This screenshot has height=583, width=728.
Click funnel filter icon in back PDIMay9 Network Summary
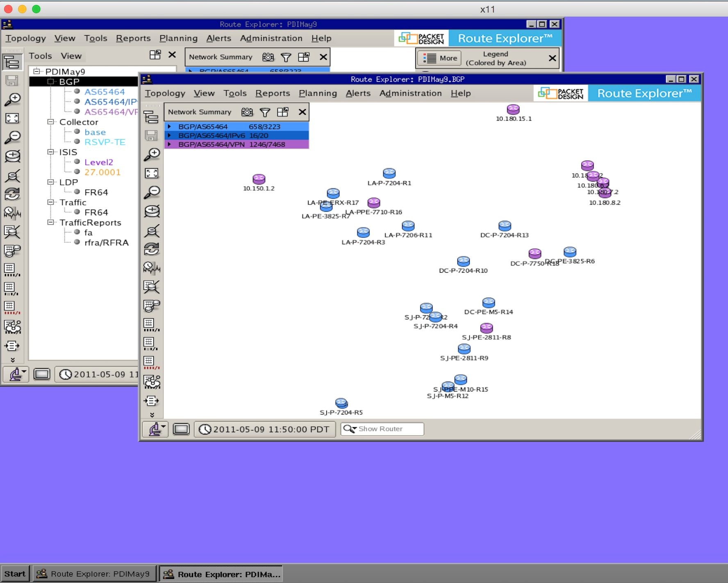click(x=286, y=57)
